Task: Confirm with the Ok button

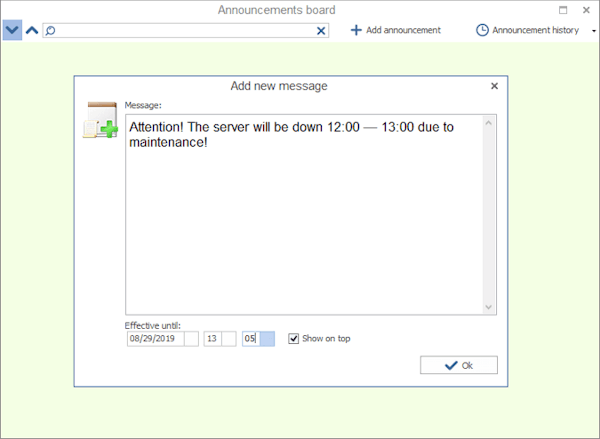Action: pos(459,365)
